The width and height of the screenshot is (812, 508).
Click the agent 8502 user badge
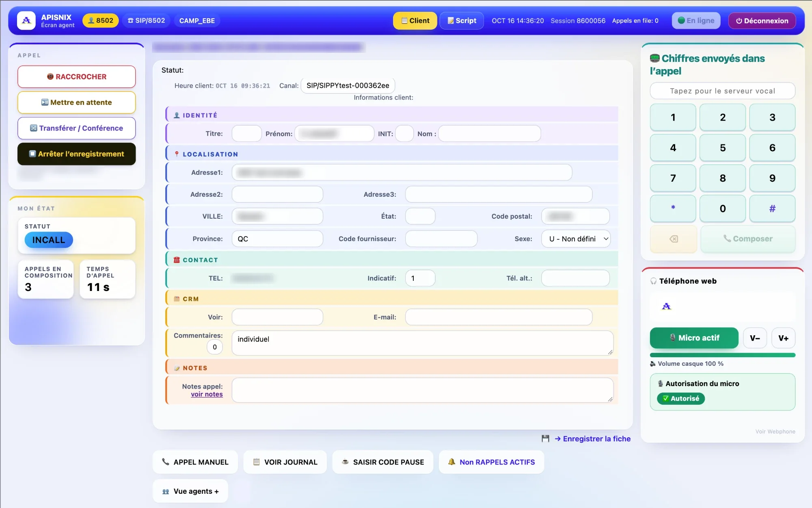click(100, 20)
